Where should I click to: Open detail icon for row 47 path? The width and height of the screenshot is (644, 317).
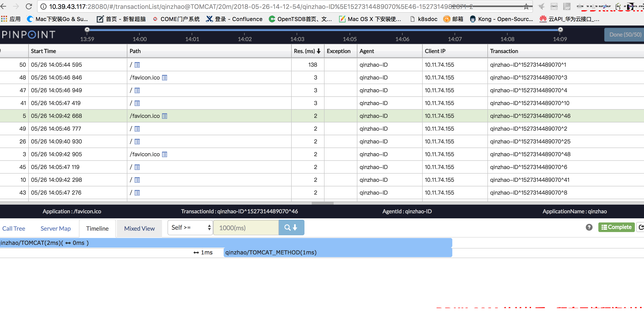point(137,91)
